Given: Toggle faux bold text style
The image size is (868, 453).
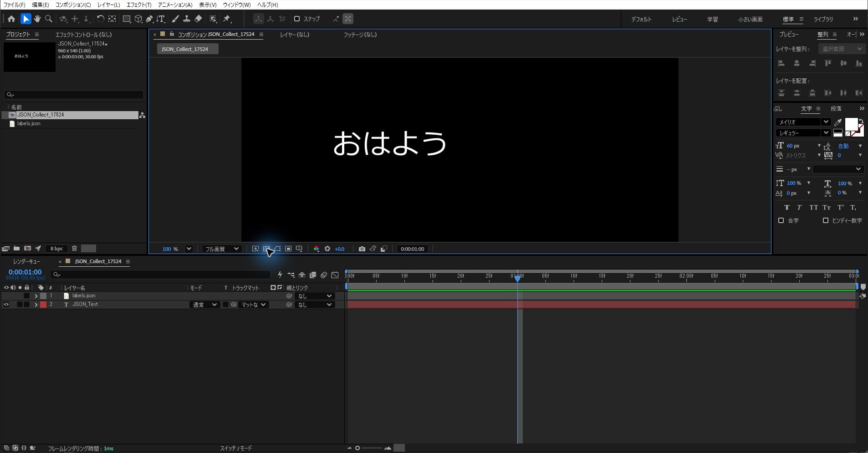Looking at the screenshot, I should click(x=786, y=208).
